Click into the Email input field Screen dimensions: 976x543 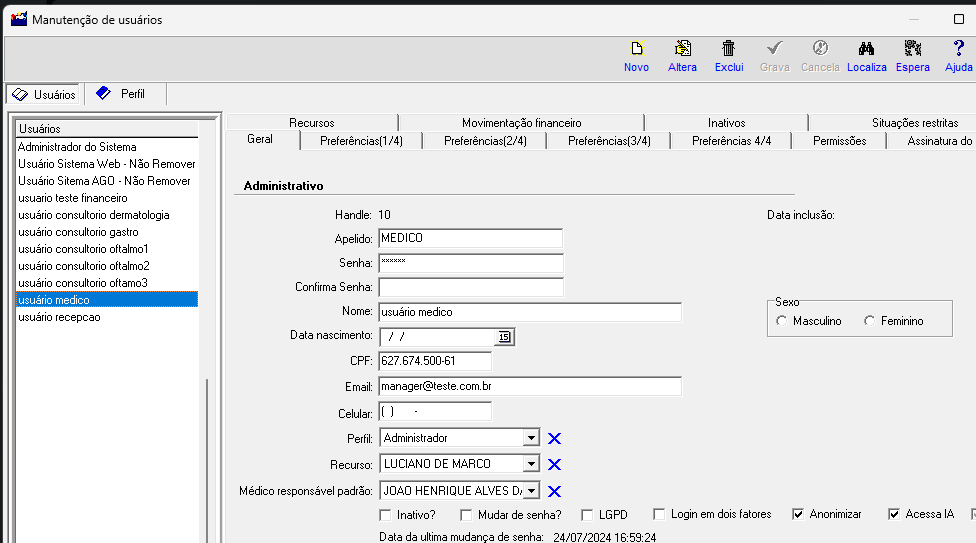pyautogui.click(x=530, y=386)
